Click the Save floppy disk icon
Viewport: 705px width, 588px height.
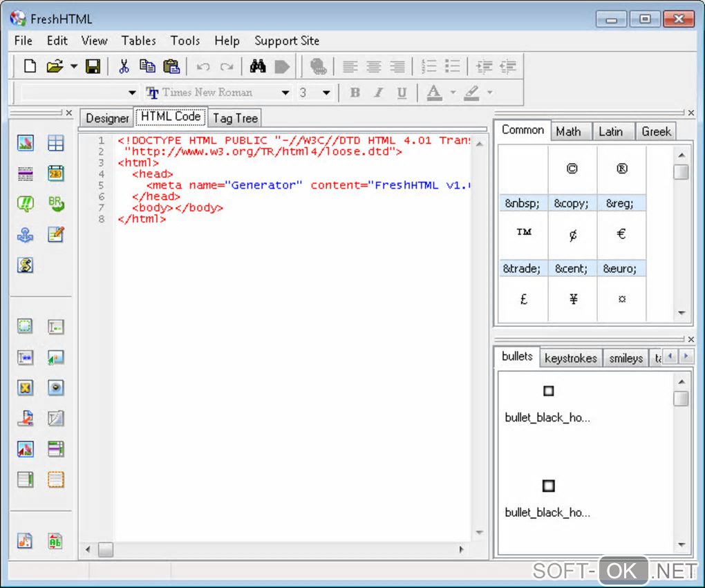(x=93, y=66)
